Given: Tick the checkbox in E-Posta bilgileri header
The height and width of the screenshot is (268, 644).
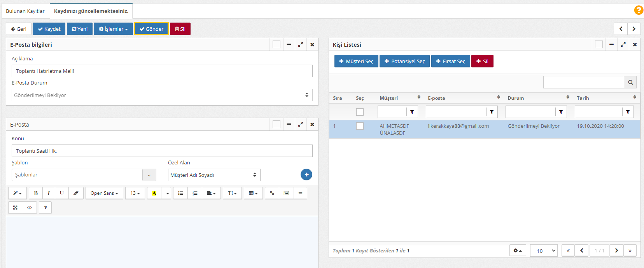Looking at the screenshot, I should (x=276, y=45).
